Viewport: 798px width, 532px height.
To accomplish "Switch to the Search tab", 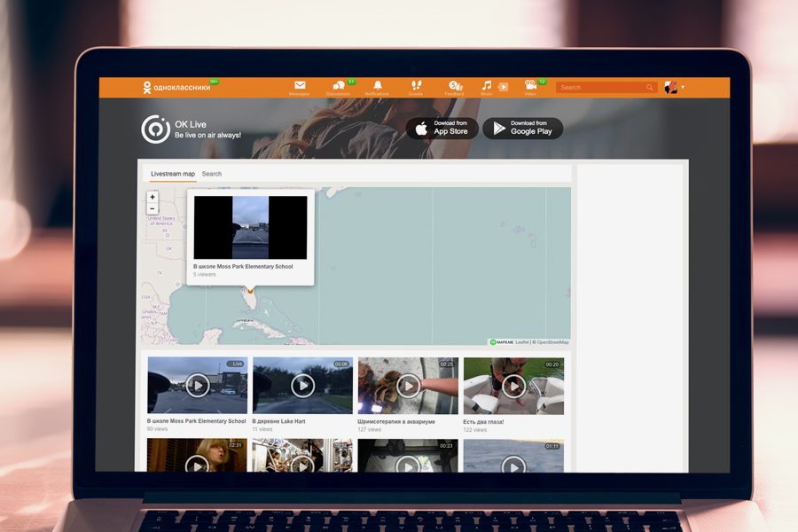I will pos(212,174).
